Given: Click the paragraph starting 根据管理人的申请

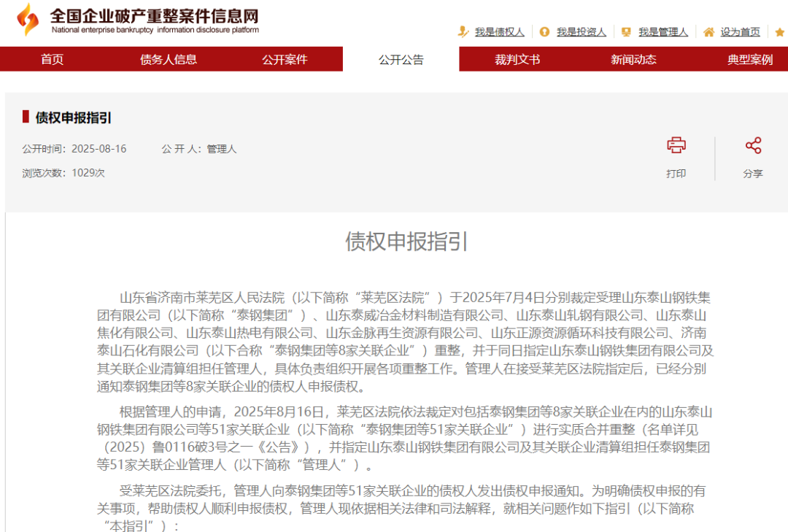Looking at the screenshot, I should coord(405,438).
